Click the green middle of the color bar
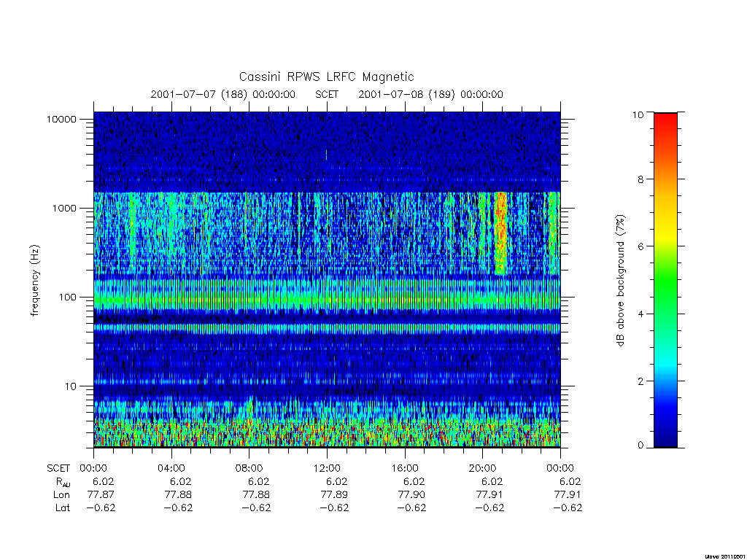 pos(665,281)
